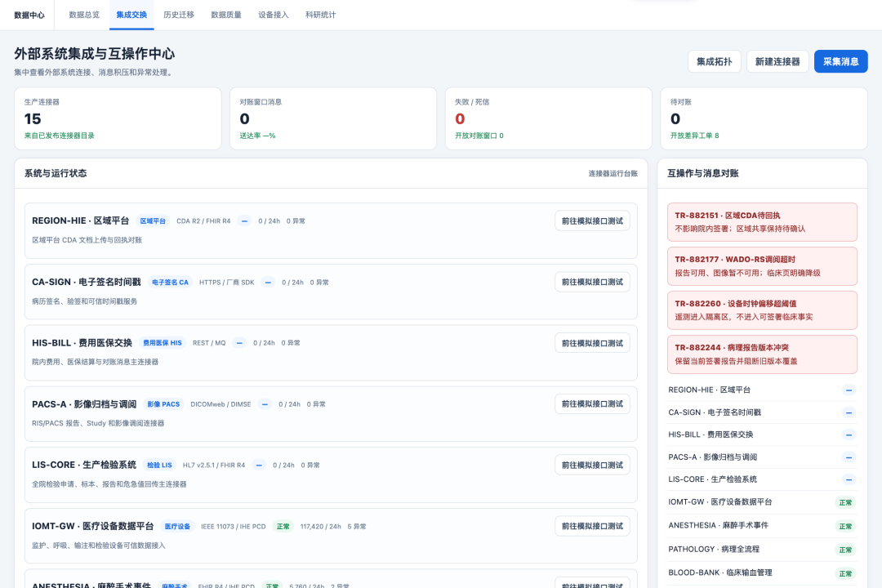Select the active 集成交换 tab

click(131, 16)
